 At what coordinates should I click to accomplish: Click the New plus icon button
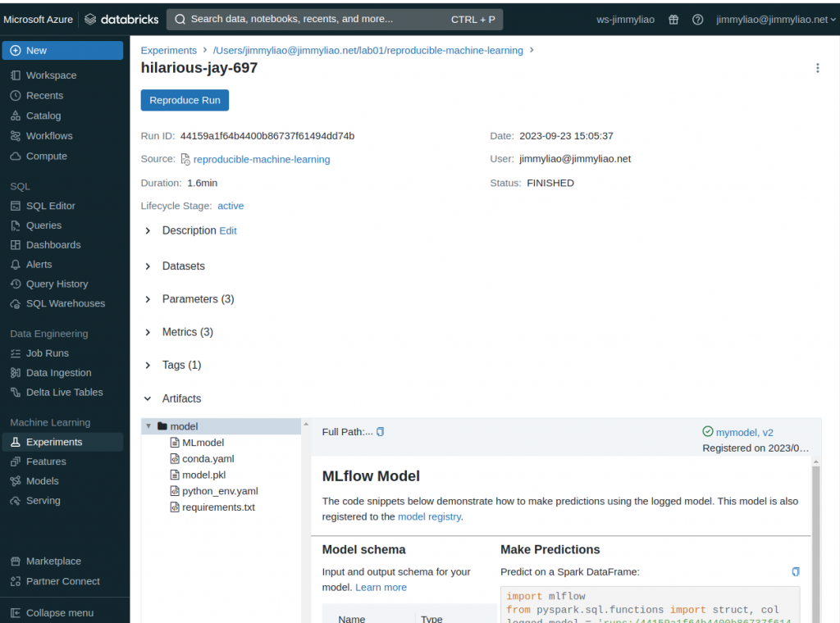coord(62,50)
